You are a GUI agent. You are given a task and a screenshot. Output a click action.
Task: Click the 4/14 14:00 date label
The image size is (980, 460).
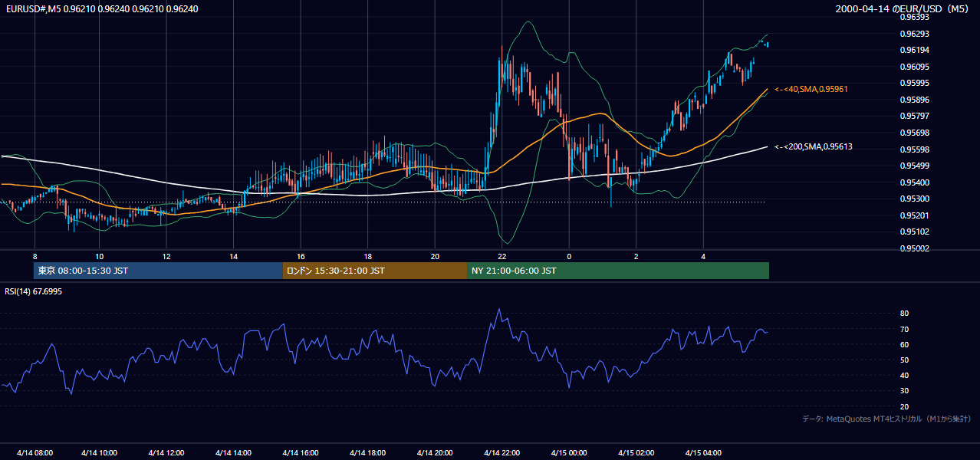click(234, 453)
